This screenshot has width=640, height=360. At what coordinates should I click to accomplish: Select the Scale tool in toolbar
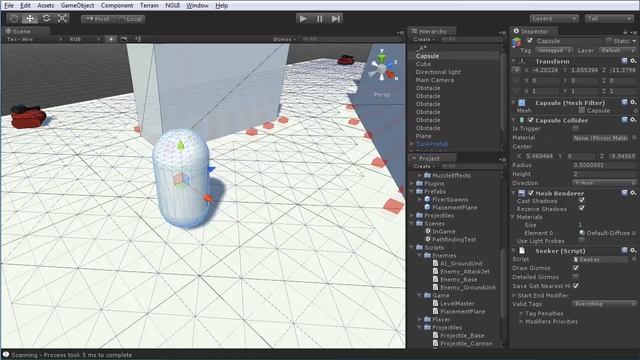(62, 18)
